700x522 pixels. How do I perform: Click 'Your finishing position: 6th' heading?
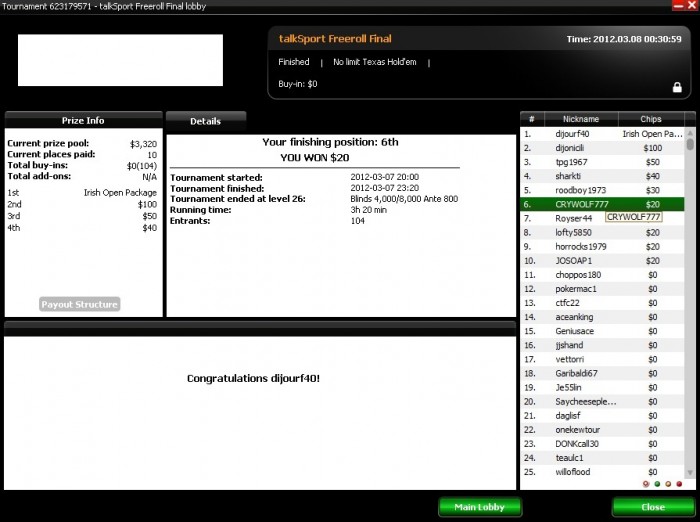coord(330,142)
